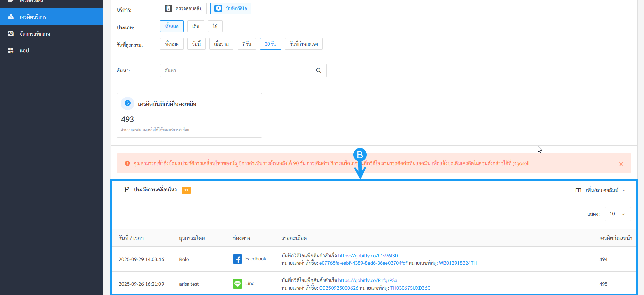Select the ตรวจสอบสลิป service option

point(183,8)
